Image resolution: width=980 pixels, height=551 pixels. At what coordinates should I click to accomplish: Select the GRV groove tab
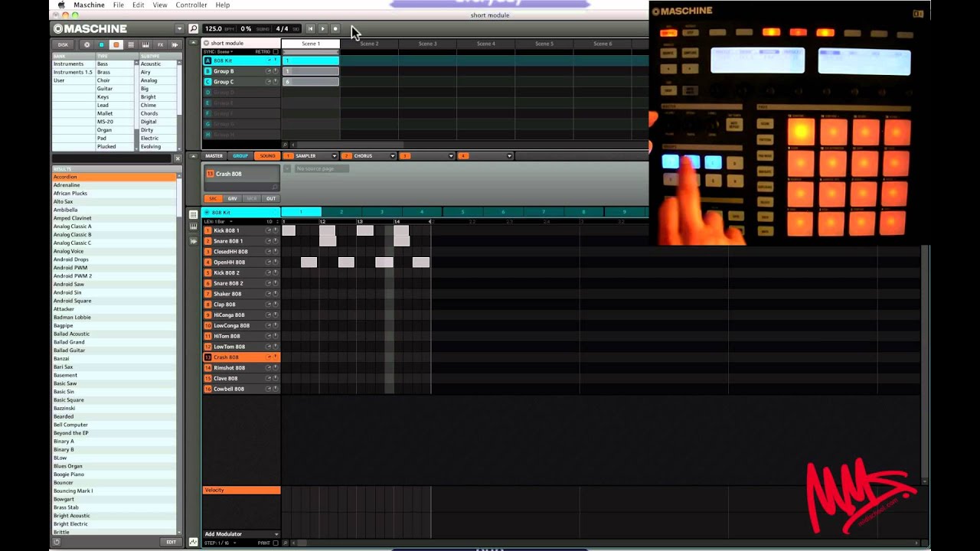click(233, 199)
